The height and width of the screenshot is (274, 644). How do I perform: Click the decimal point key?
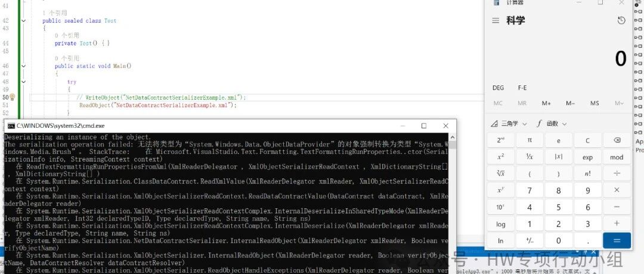click(587, 241)
